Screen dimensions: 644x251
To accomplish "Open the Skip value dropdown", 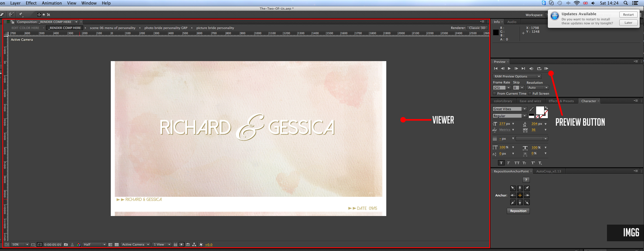I will (519, 88).
